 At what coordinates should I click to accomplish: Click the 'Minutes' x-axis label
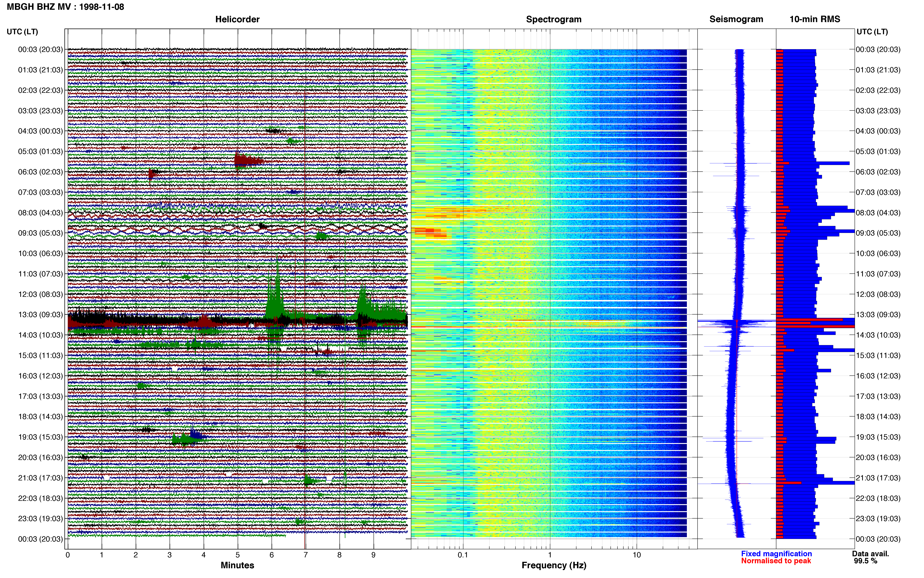pyautogui.click(x=237, y=565)
